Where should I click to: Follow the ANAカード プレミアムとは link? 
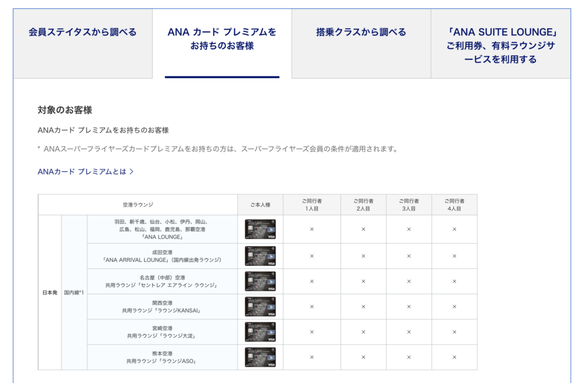click(x=82, y=171)
